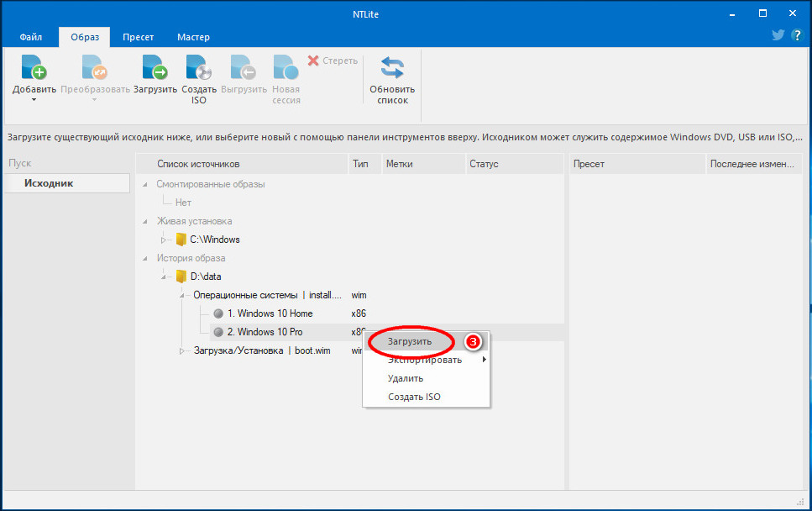
Task: Collapse the Операционные системы node
Action: [x=182, y=295]
